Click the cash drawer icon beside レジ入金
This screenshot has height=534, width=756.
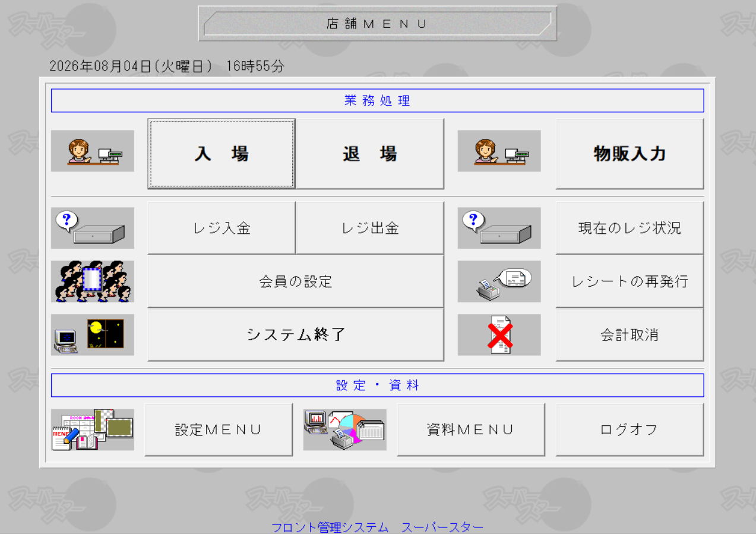[x=93, y=228]
